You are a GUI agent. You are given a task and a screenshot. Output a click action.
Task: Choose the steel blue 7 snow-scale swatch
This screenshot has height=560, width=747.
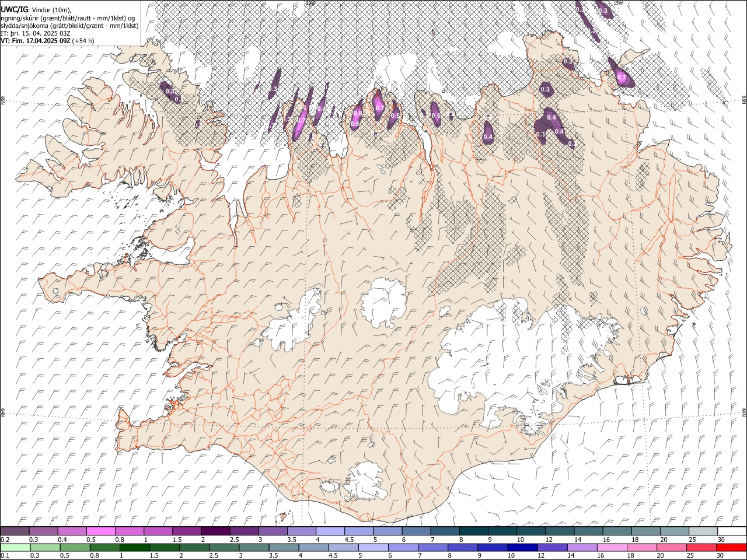click(445, 531)
